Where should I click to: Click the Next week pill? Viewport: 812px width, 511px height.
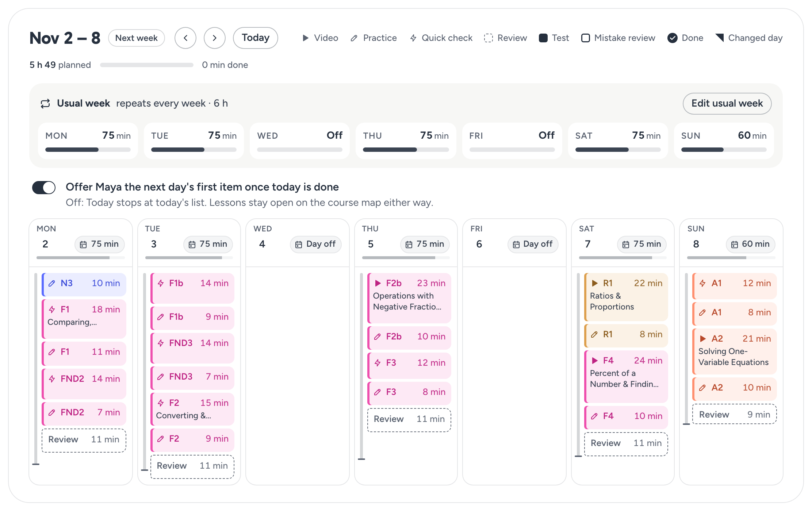[137, 38]
